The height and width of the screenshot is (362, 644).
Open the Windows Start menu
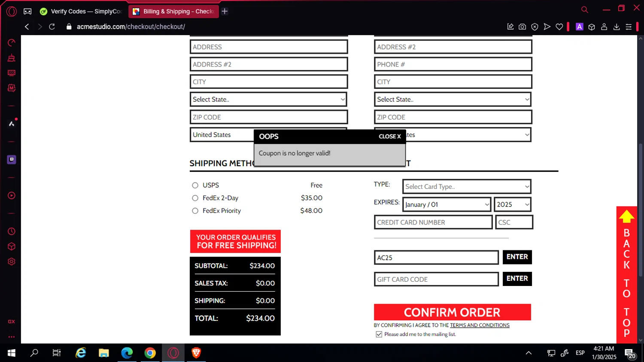coord(12,353)
